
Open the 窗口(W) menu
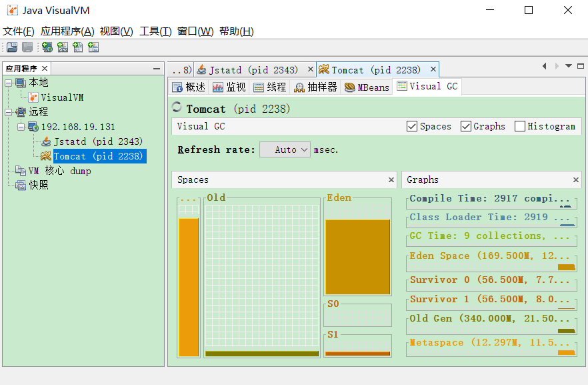195,31
